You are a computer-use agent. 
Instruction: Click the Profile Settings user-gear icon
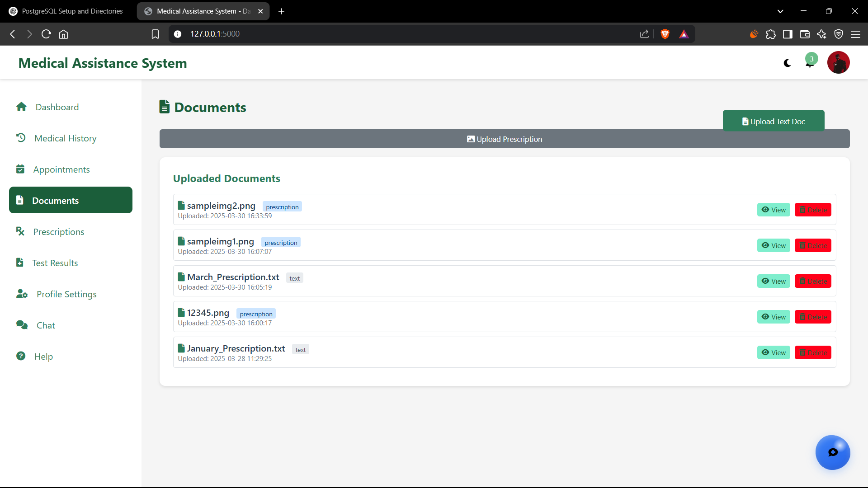22,294
